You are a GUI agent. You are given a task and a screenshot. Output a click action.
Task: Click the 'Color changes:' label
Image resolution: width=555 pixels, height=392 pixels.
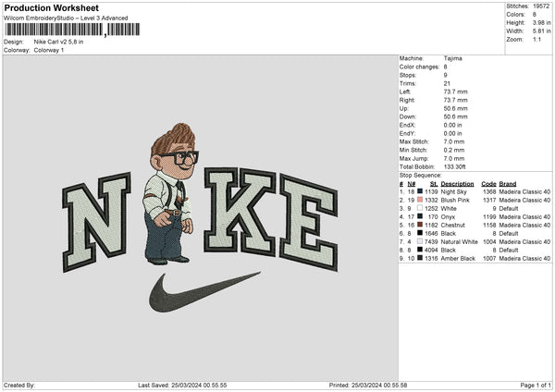(x=419, y=67)
